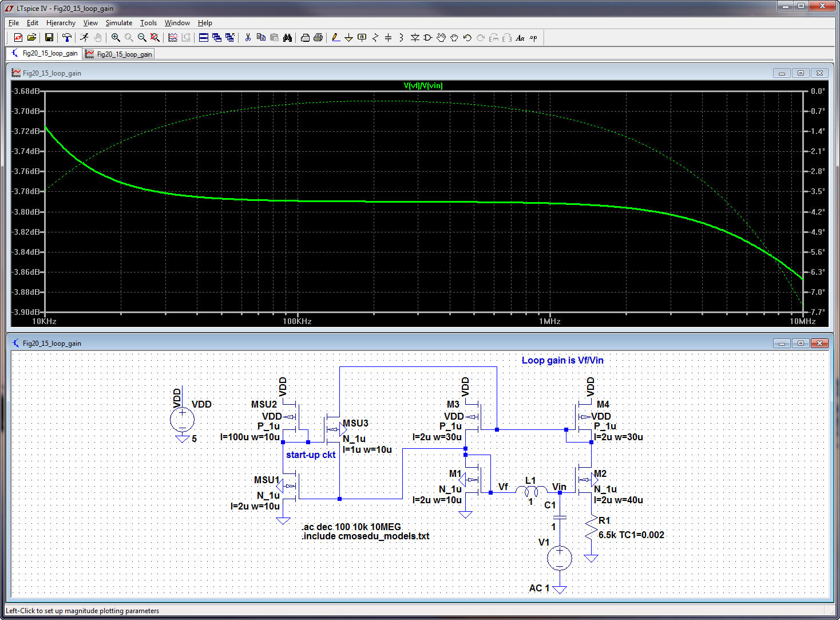
Task: Open the Window menu
Action: coord(177,23)
